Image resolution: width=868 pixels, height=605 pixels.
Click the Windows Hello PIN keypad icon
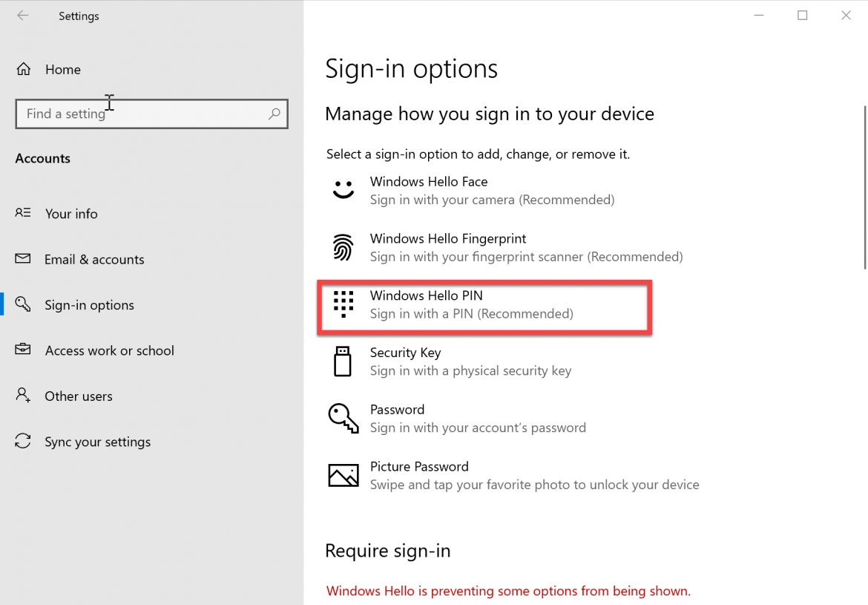[343, 304]
